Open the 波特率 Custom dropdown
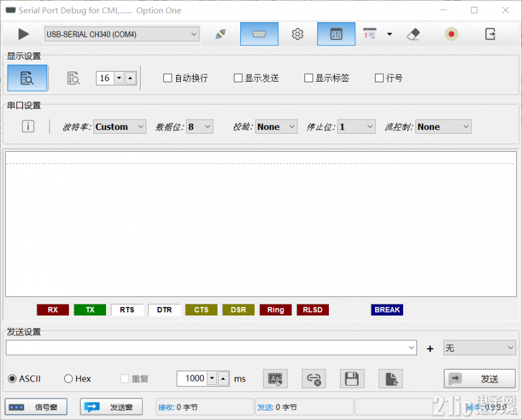The width and height of the screenshot is (522, 420). (x=120, y=127)
